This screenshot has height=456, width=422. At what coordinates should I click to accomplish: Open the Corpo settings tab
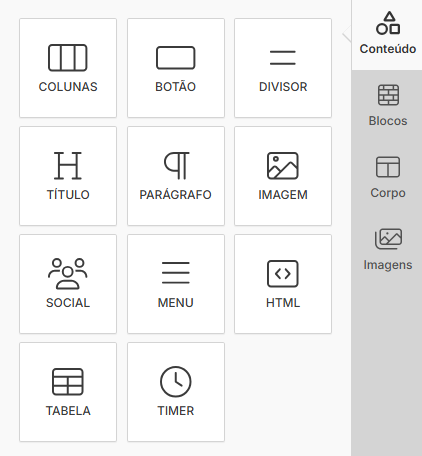(x=387, y=178)
